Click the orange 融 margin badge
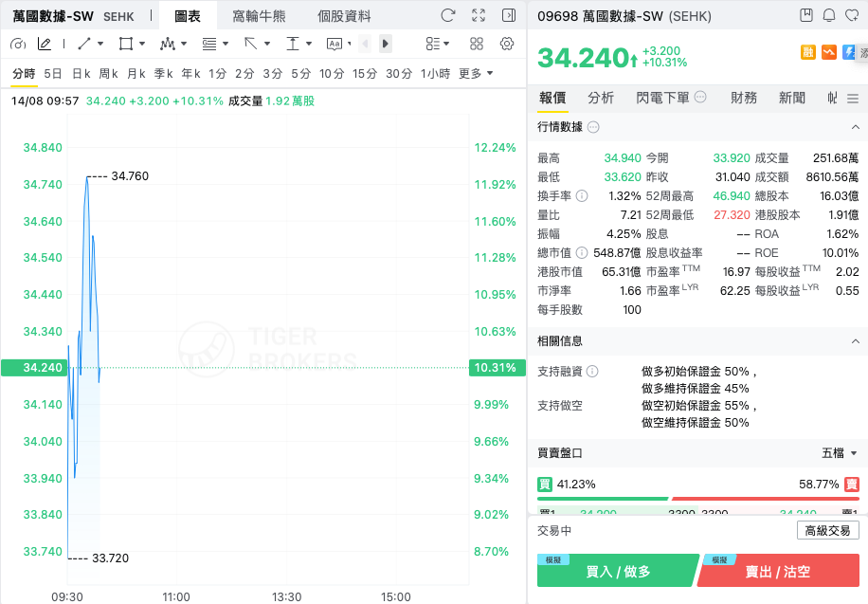The image size is (868, 604). 808,53
